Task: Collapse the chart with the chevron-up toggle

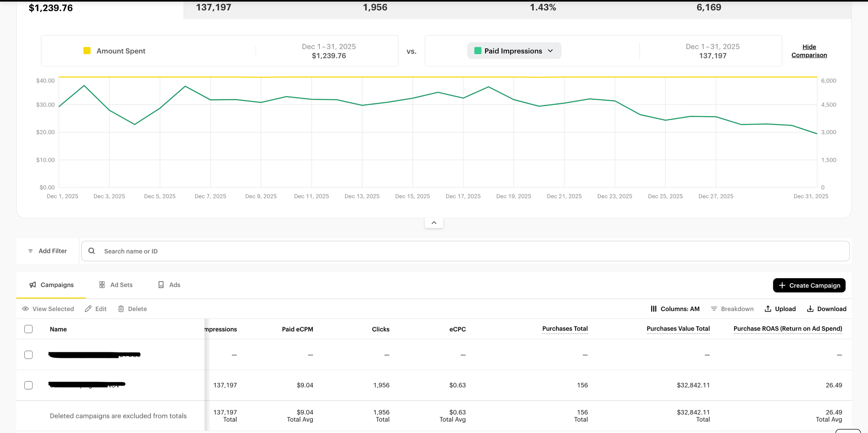Action: tap(434, 223)
